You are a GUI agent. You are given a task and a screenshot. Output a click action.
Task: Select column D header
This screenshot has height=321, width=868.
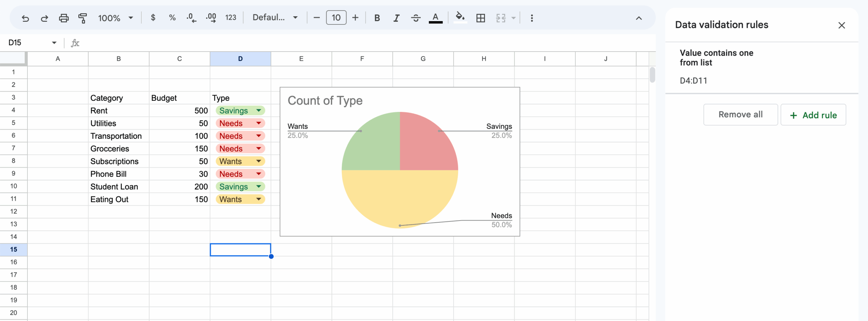pos(240,59)
